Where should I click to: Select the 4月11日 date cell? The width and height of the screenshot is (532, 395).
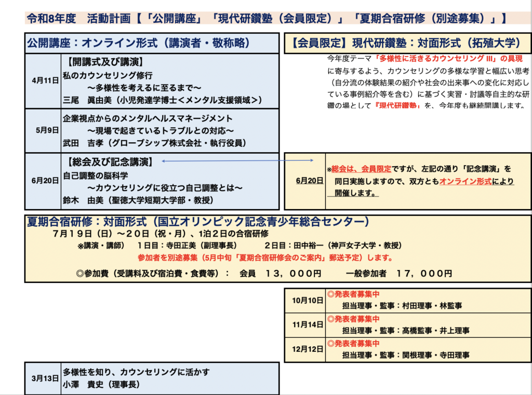(45, 80)
